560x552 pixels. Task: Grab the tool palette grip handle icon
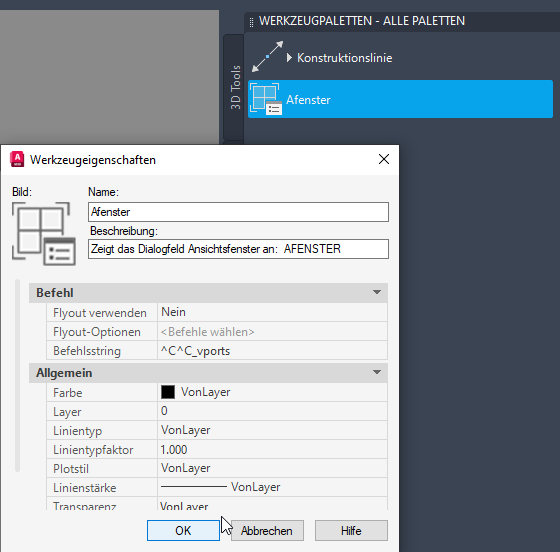coord(251,22)
